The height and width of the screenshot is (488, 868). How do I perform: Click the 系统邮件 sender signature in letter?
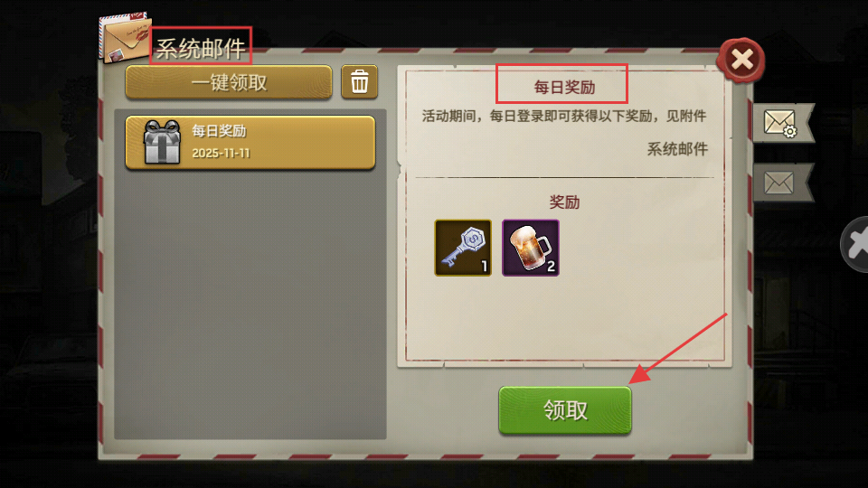coord(677,149)
